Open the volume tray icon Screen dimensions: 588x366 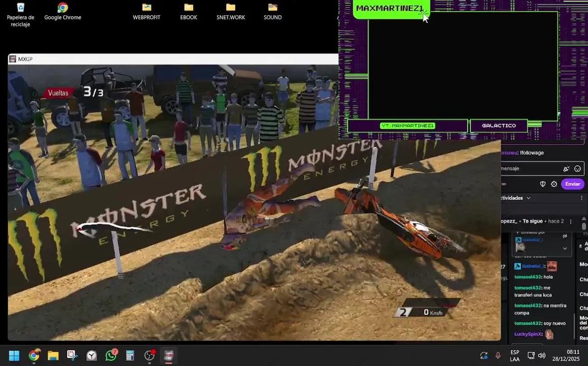pos(542,355)
